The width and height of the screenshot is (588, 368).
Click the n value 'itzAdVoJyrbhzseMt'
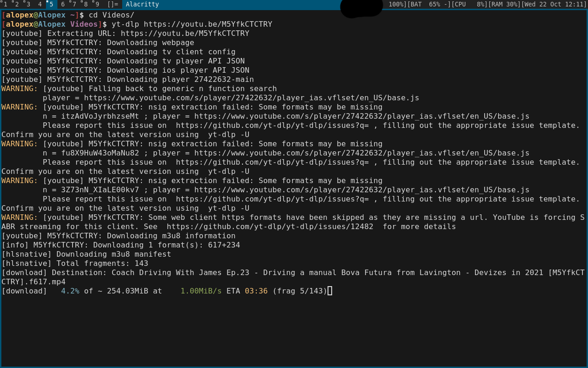coord(100,116)
